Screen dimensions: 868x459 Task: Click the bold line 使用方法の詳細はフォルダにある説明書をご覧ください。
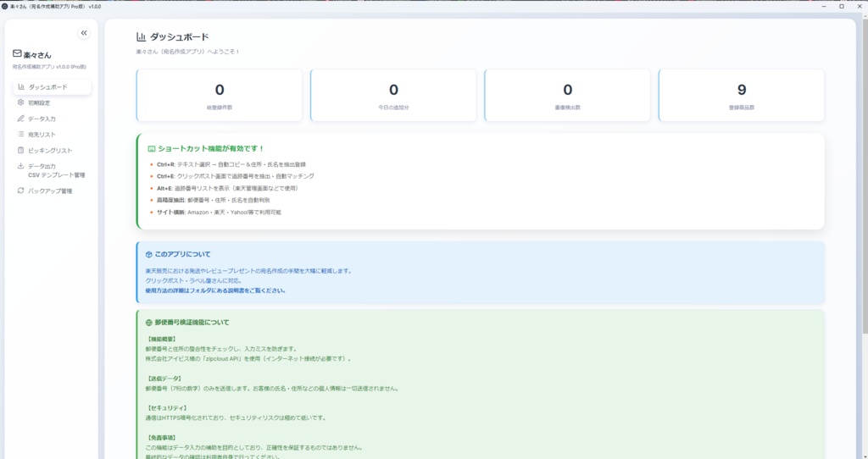coord(215,290)
